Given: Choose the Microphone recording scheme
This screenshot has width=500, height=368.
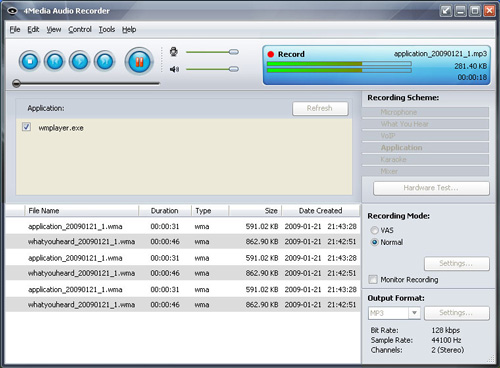Looking at the screenshot, I should (x=425, y=112).
